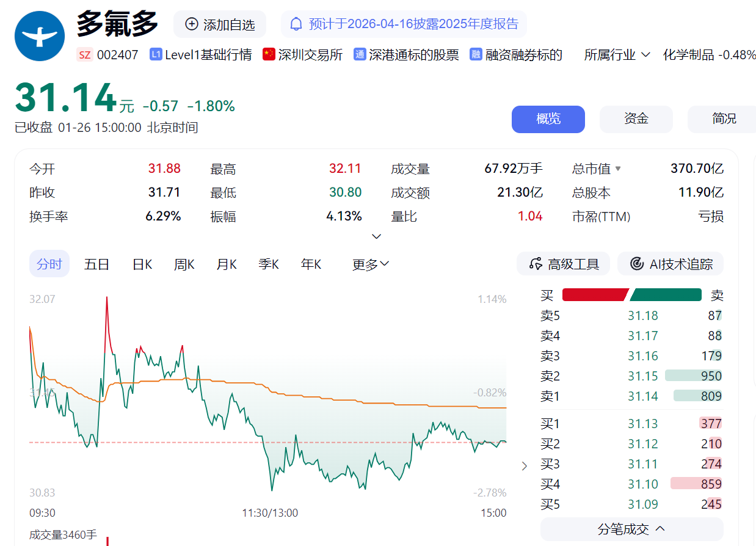The height and width of the screenshot is (546, 756).
Task: Click the 通 badge for 深港通标的股票
Action: [360, 54]
